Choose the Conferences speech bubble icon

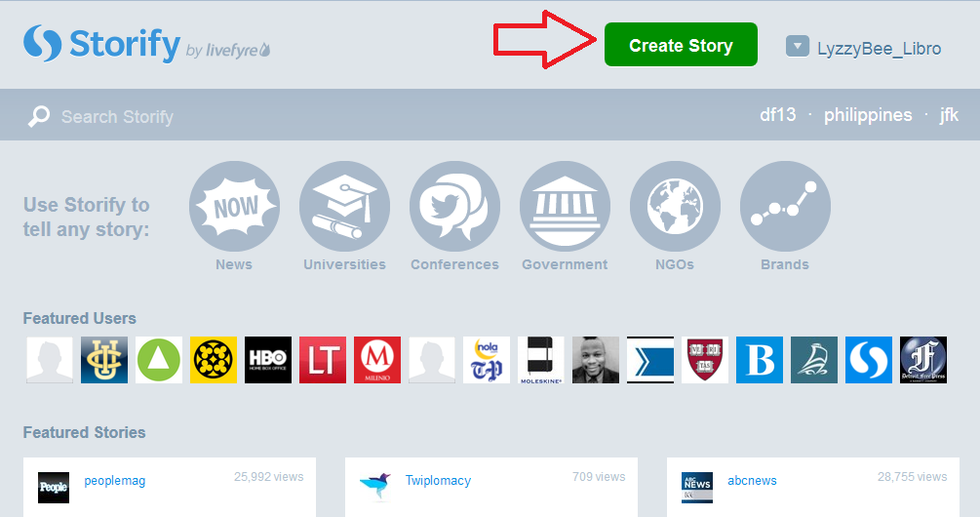click(454, 207)
